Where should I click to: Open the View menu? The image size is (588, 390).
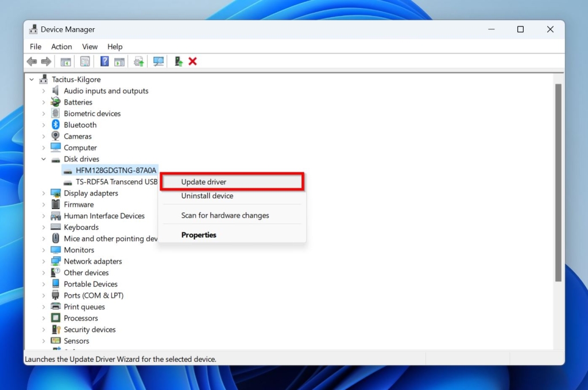coord(90,47)
